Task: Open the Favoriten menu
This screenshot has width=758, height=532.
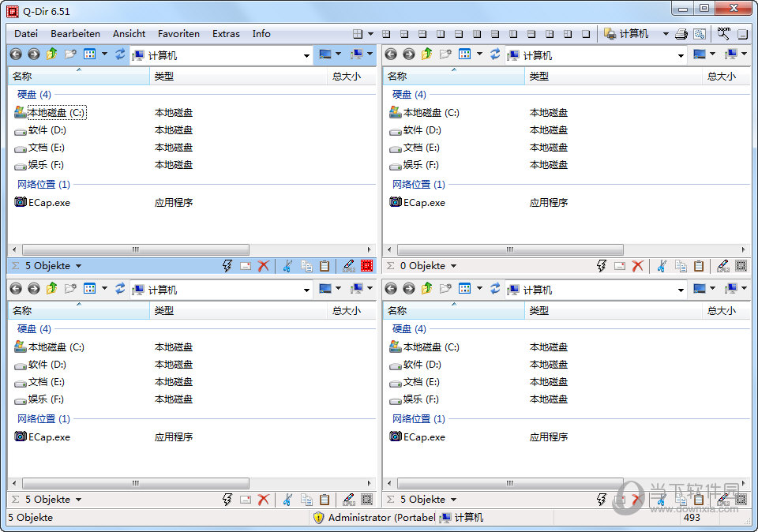Action: tap(179, 34)
